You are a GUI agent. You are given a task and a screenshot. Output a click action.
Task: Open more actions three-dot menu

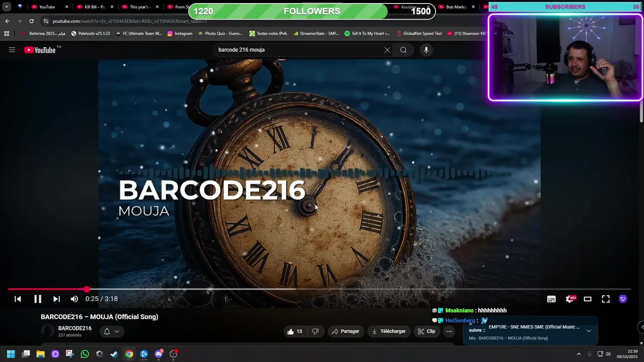449,331
